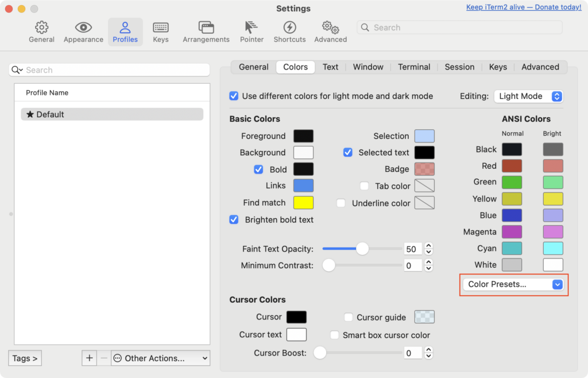The image size is (588, 378).
Task: Enable the Tab color checkbox
Action: pos(364,186)
